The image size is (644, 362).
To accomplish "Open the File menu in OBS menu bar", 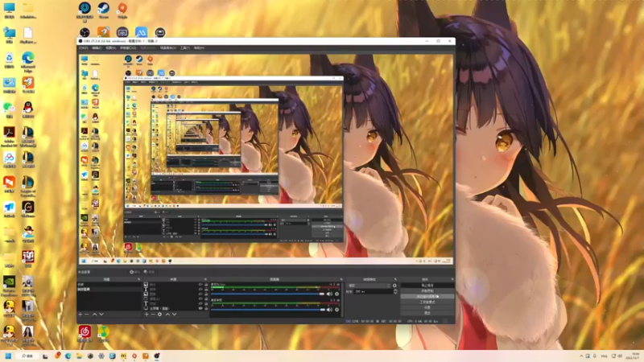I will [84, 48].
